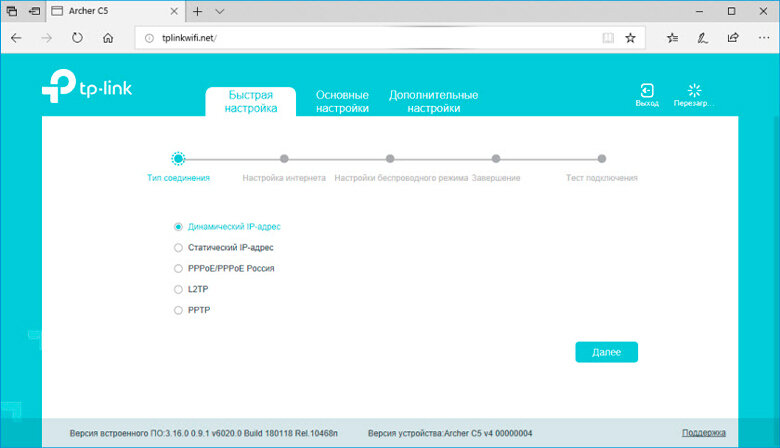Click the browser forward arrow
The height and width of the screenshot is (448, 780).
(x=46, y=38)
